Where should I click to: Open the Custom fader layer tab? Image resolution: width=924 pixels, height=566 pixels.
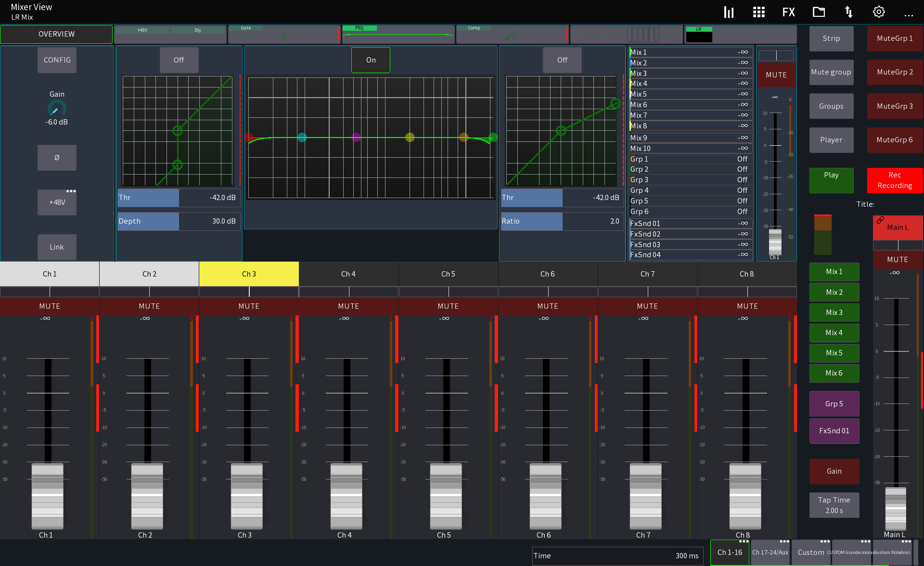pos(810,553)
